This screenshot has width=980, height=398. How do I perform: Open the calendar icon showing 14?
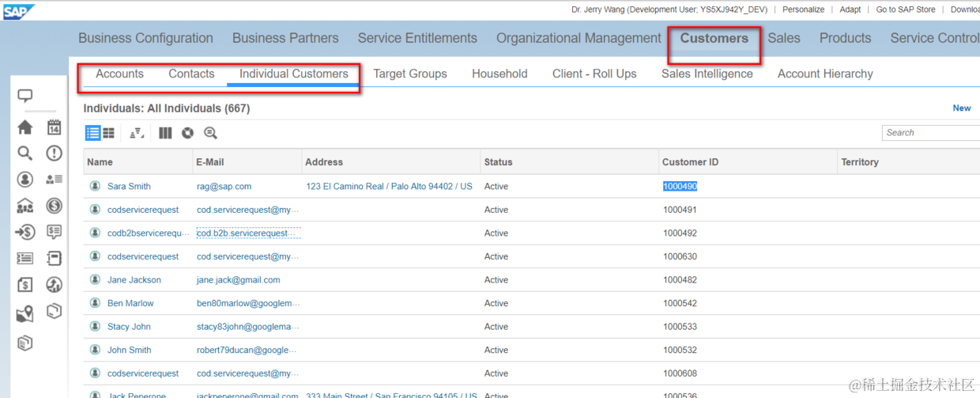click(54, 127)
